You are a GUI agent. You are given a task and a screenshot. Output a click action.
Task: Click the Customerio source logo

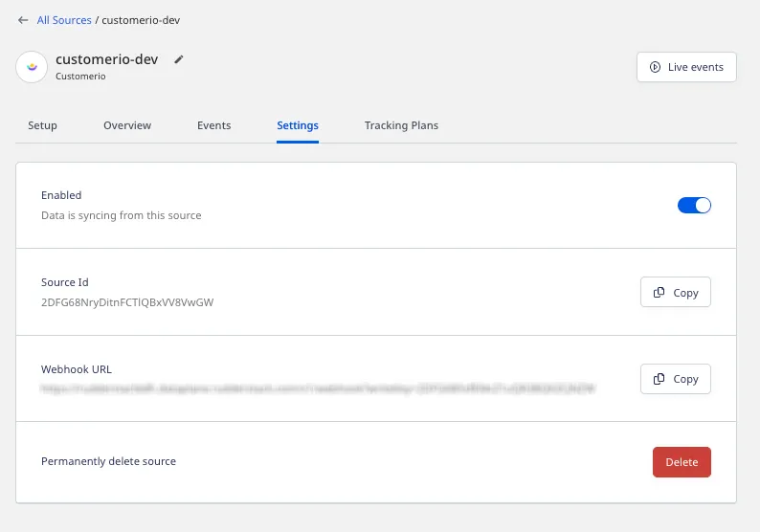click(32, 67)
